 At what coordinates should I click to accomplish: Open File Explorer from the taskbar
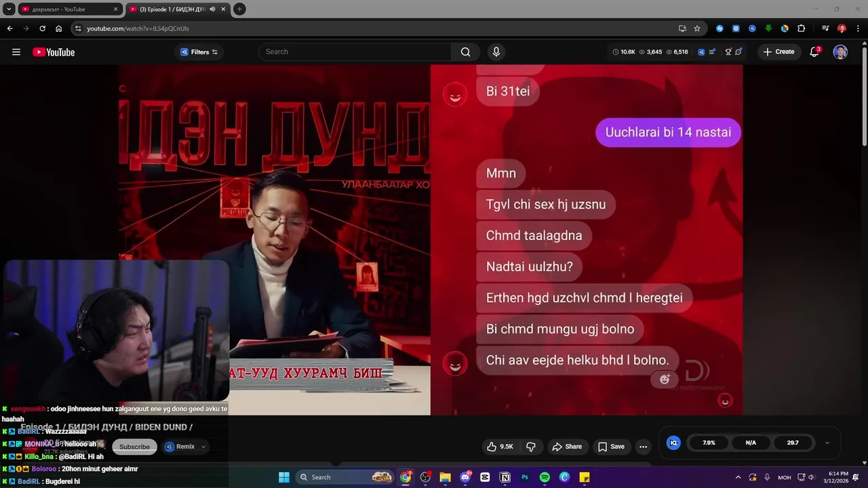tap(445, 477)
